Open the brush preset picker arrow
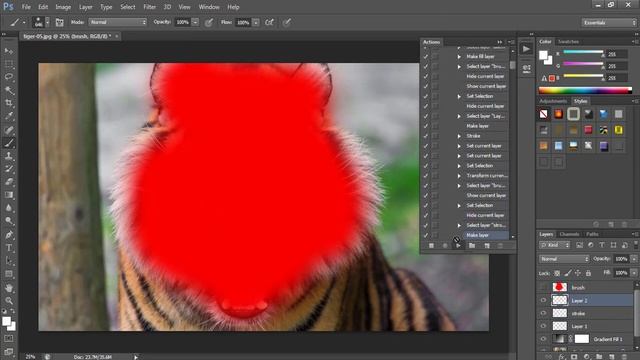The height and width of the screenshot is (360, 640). pos(47,22)
